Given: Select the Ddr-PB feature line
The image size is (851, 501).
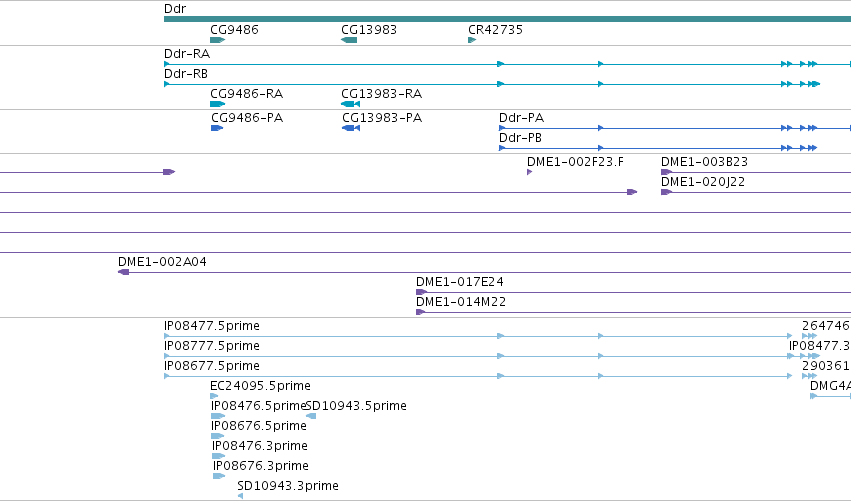Looking at the screenshot, I should point(658,148).
